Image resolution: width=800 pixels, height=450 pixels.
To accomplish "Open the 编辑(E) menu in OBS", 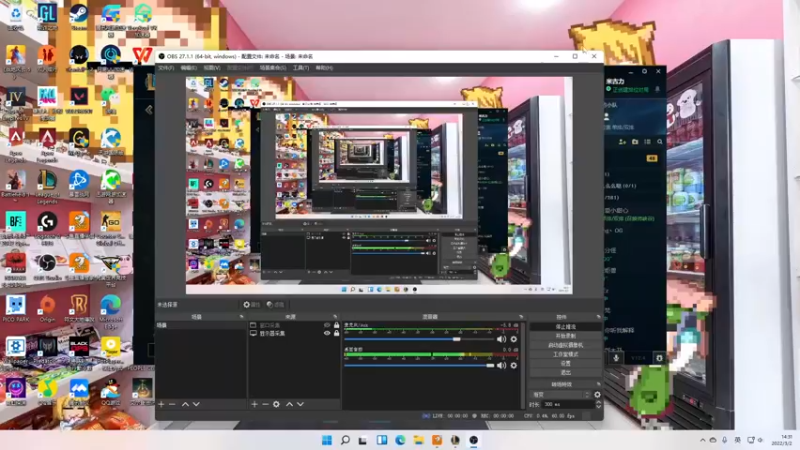I will [189, 68].
